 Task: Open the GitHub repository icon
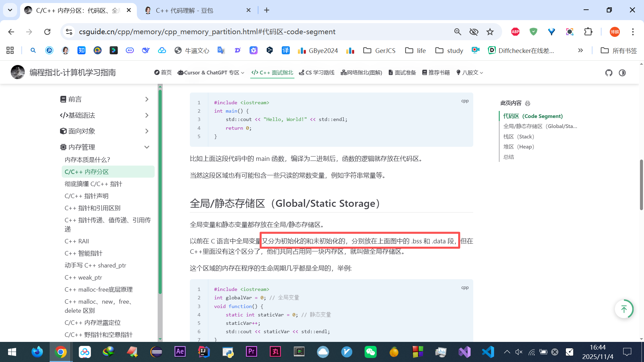point(608,73)
